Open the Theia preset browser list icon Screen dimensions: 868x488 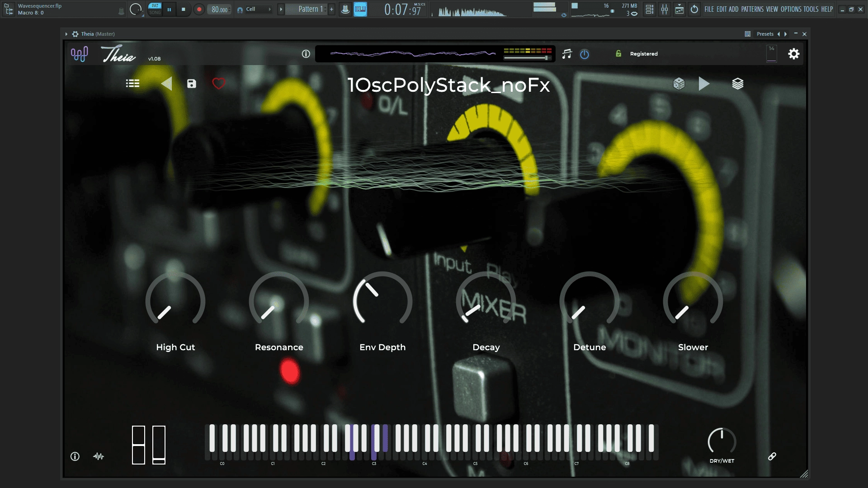(132, 84)
